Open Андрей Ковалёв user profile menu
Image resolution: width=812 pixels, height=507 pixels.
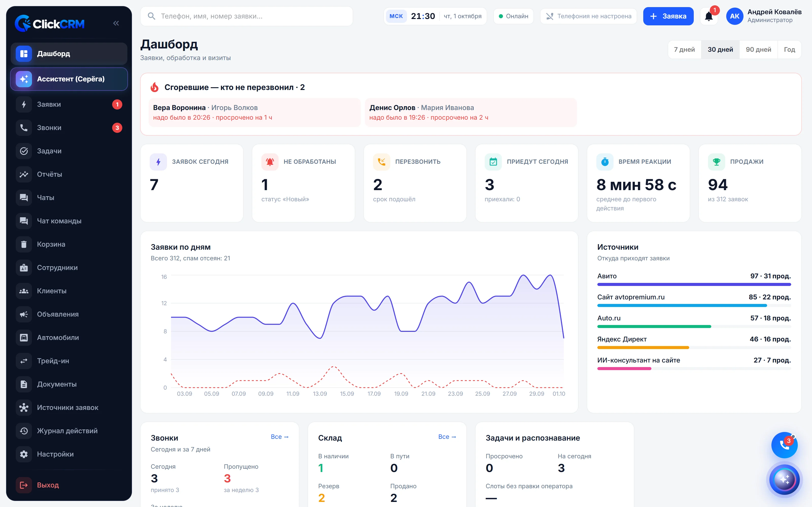click(764, 16)
